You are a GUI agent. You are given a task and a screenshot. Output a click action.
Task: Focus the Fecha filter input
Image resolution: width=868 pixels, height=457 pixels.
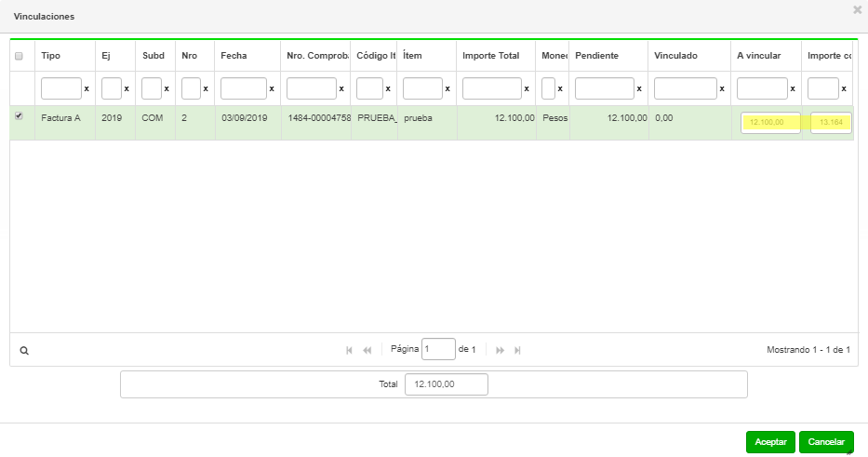[x=244, y=88]
